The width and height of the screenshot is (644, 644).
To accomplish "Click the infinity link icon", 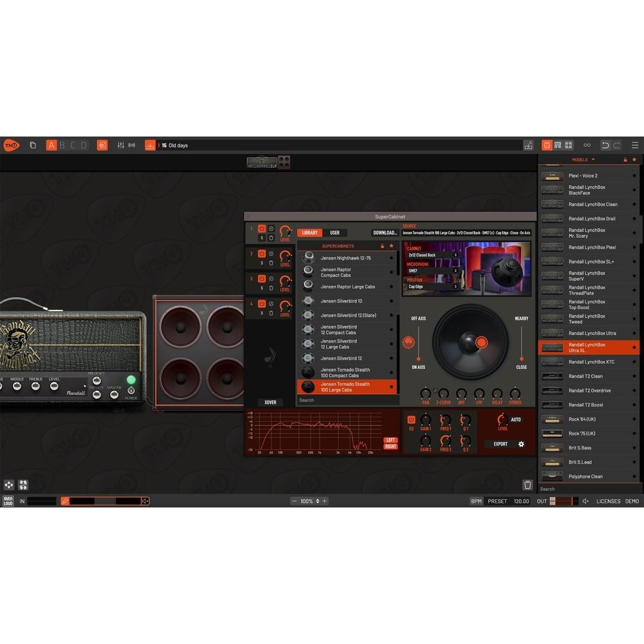I will click(x=587, y=145).
